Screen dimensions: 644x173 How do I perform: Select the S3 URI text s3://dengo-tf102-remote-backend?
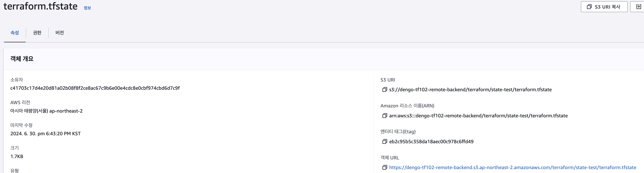click(x=470, y=89)
